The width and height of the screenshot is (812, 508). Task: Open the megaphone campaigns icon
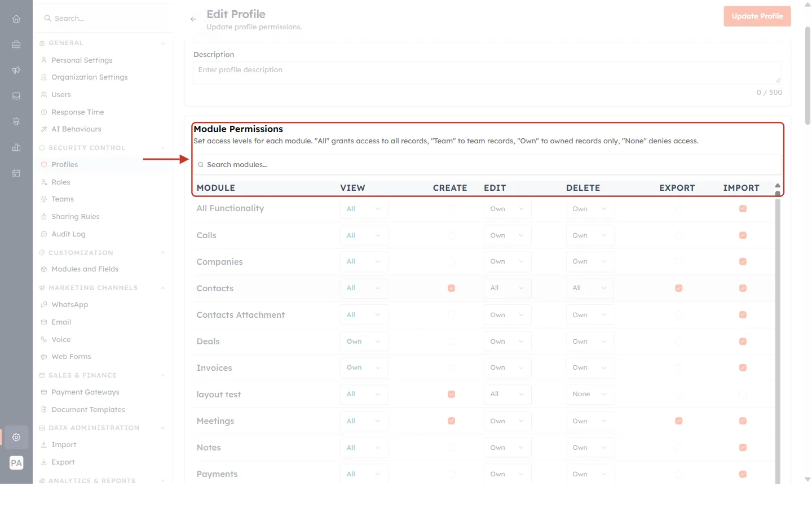(x=16, y=70)
